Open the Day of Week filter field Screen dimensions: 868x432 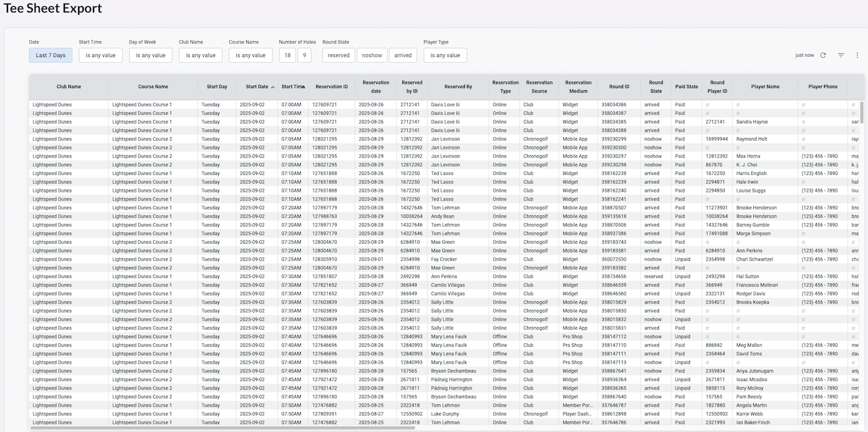(x=151, y=55)
